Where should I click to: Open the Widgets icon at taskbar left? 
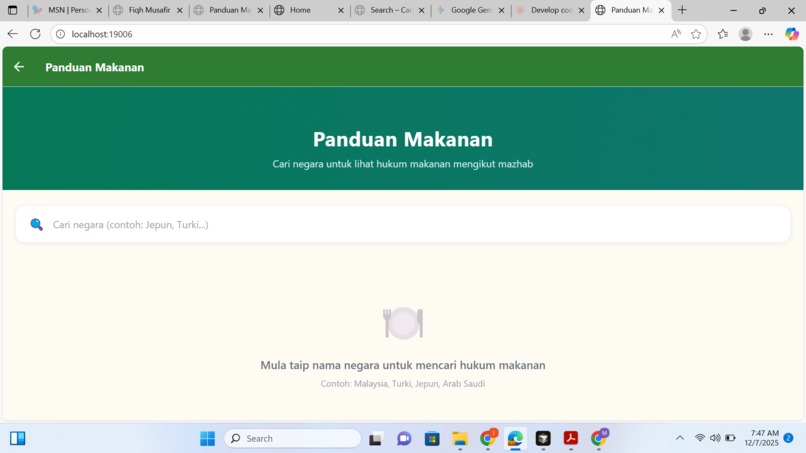point(17,439)
